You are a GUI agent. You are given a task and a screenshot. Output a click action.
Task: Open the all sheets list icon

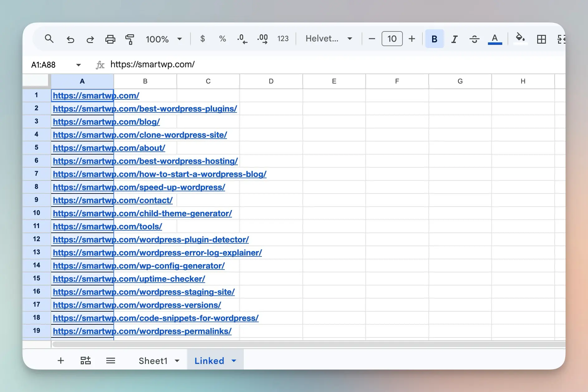point(111,361)
